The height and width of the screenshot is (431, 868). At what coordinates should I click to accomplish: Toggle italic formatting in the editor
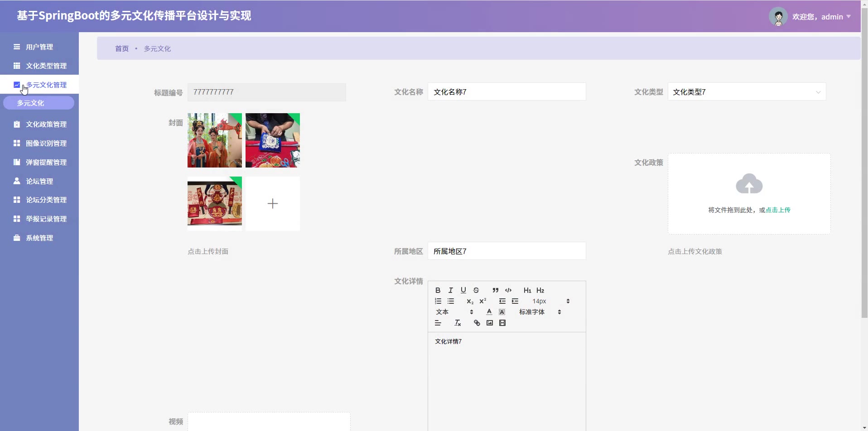pos(450,290)
